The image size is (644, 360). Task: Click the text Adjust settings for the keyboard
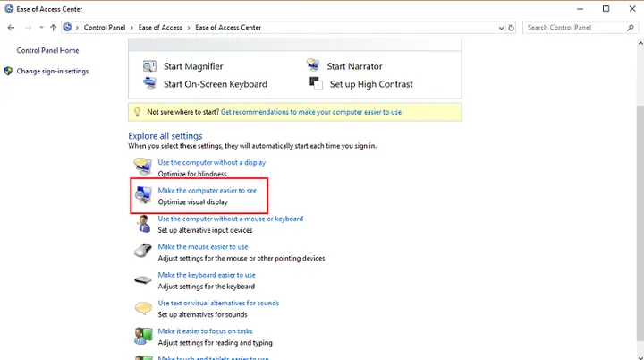[207, 287]
